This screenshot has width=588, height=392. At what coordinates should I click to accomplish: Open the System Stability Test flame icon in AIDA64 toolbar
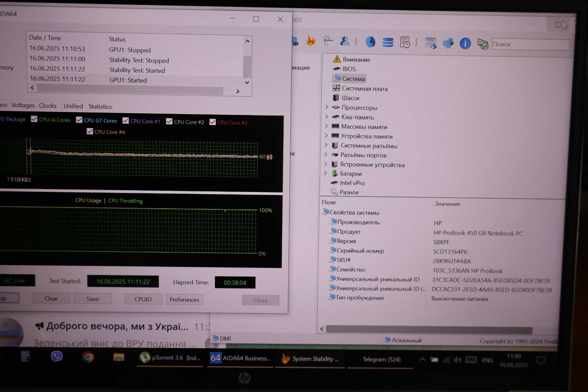tap(311, 41)
